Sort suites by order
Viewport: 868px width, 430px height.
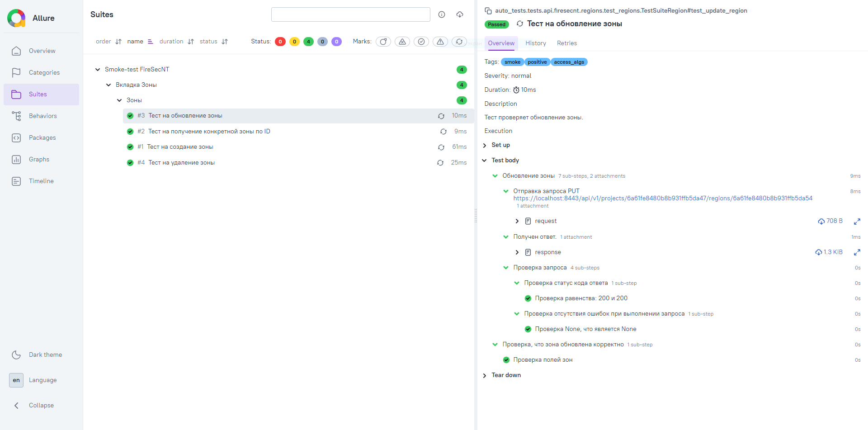point(108,42)
